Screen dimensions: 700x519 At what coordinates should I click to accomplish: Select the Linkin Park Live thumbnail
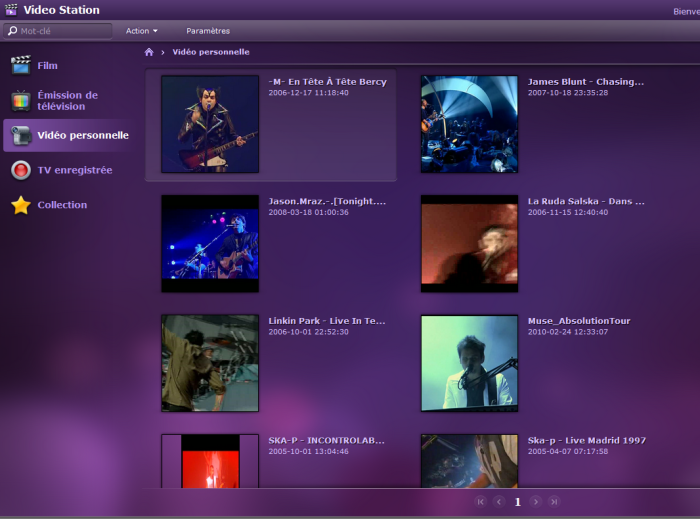pyautogui.click(x=209, y=363)
